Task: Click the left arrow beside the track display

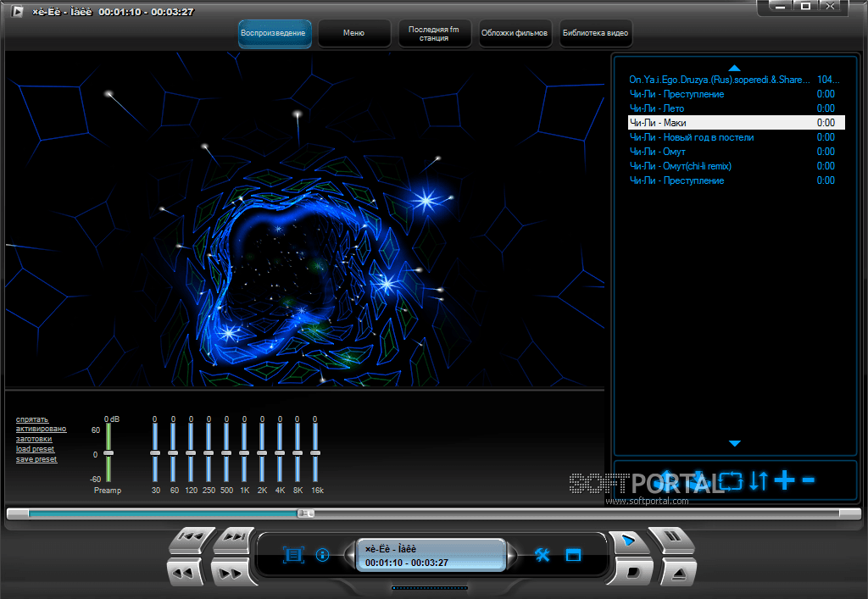Action: pos(349,555)
